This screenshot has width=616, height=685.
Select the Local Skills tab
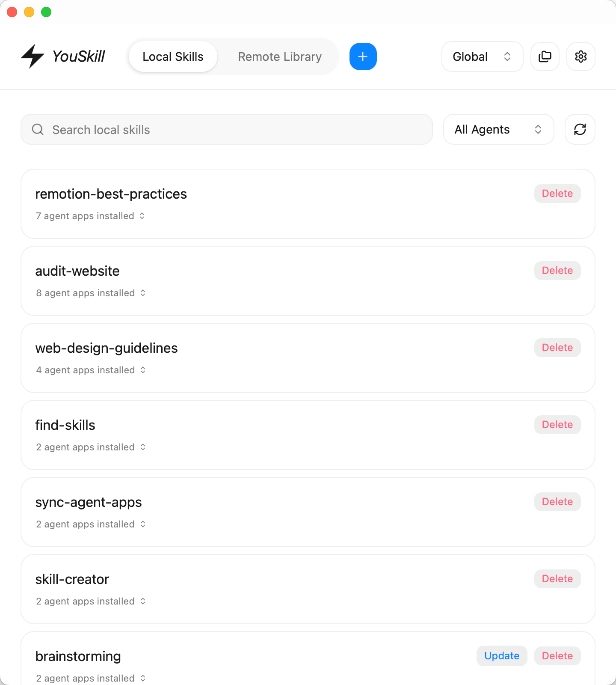click(x=173, y=56)
